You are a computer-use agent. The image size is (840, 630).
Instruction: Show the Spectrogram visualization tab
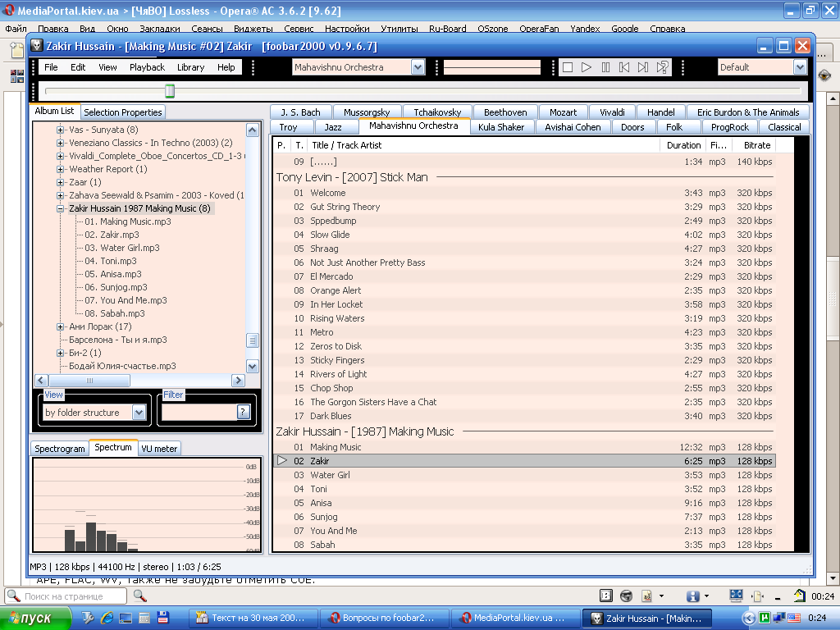[59, 449]
